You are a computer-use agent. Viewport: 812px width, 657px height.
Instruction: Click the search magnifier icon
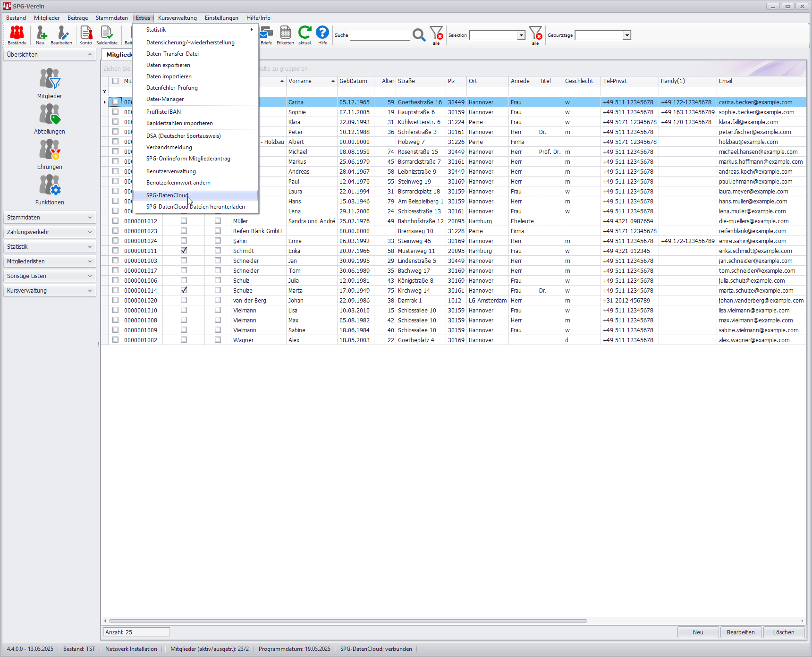(419, 35)
